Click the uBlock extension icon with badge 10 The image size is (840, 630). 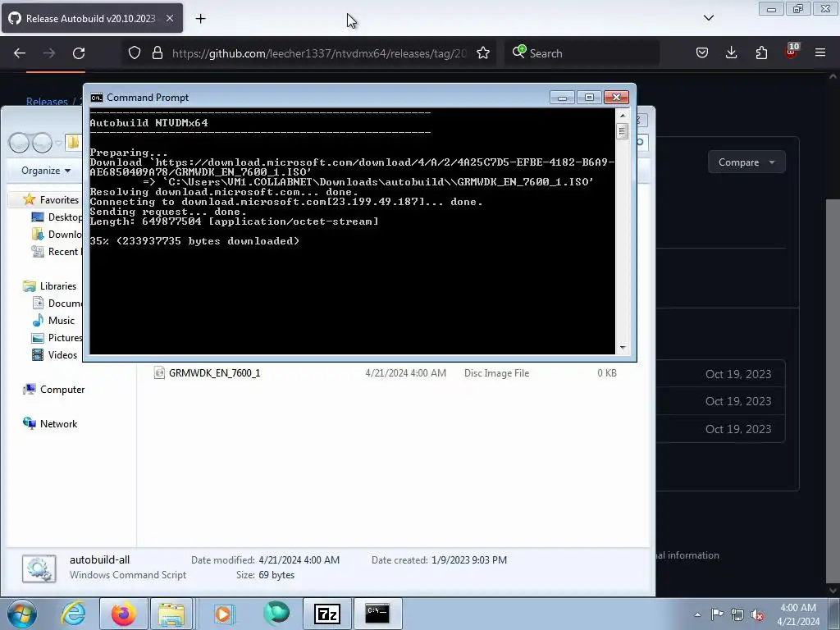point(792,52)
